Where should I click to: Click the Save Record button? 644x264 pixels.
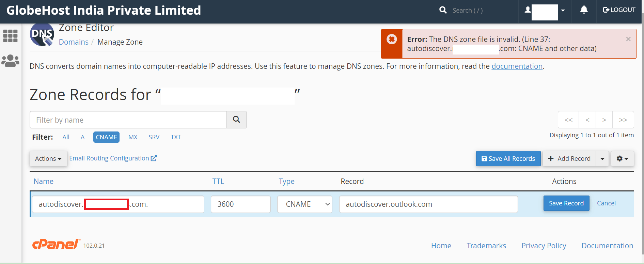coord(566,203)
